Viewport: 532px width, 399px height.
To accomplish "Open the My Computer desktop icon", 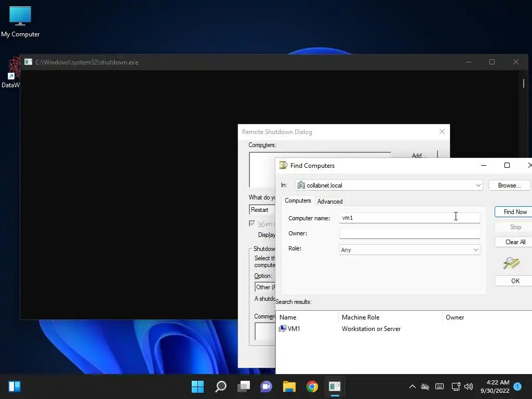I will pyautogui.click(x=20, y=21).
